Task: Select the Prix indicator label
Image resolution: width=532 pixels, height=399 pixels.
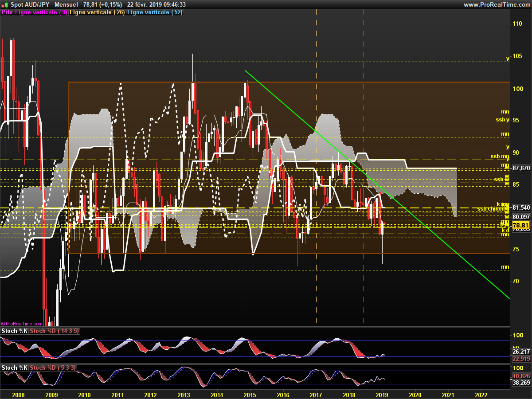Action: click(x=7, y=12)
